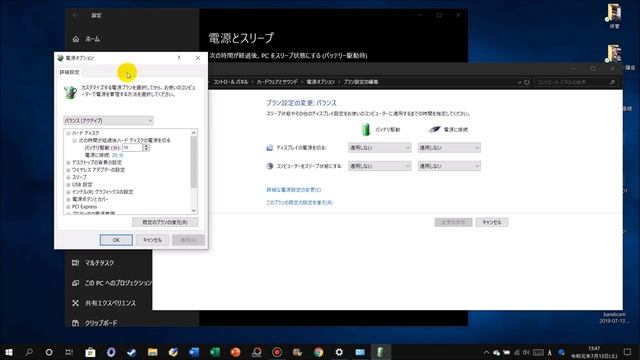Click help question mark in Power Options

(x=178, y=58)
